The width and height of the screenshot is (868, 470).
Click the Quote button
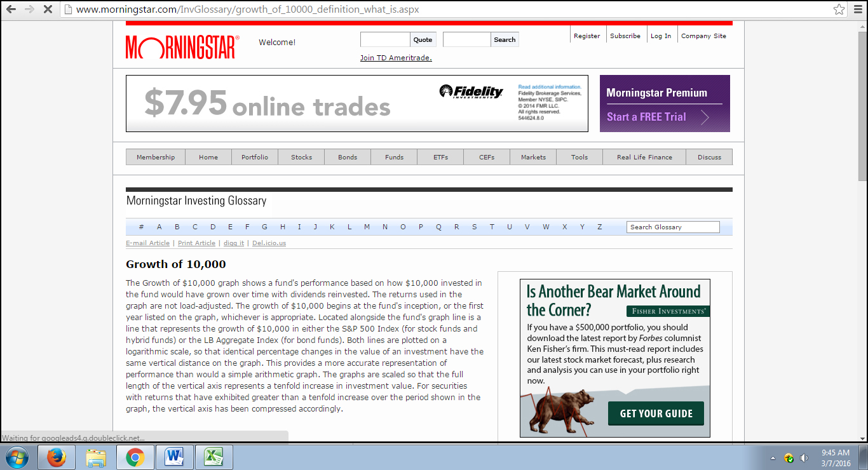coord(423,39)
